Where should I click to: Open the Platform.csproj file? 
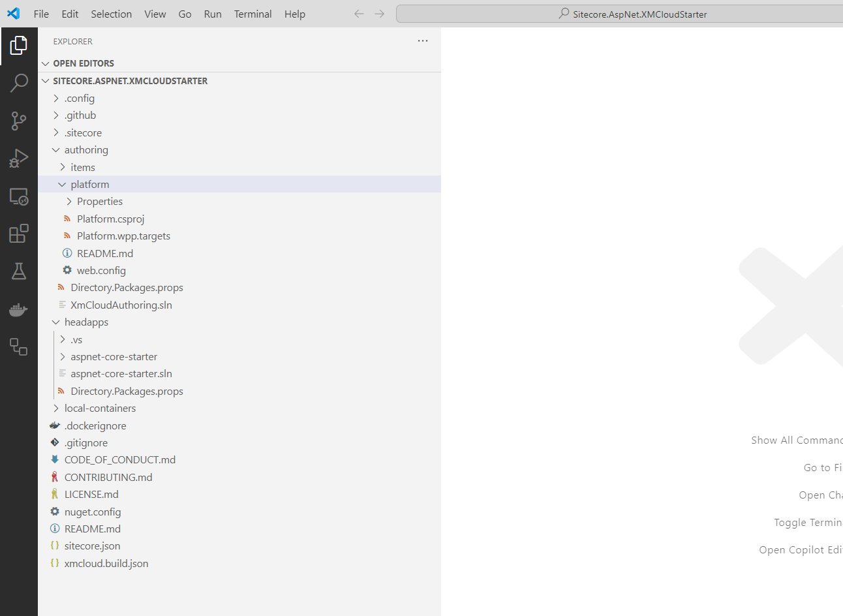coord(110,219)
